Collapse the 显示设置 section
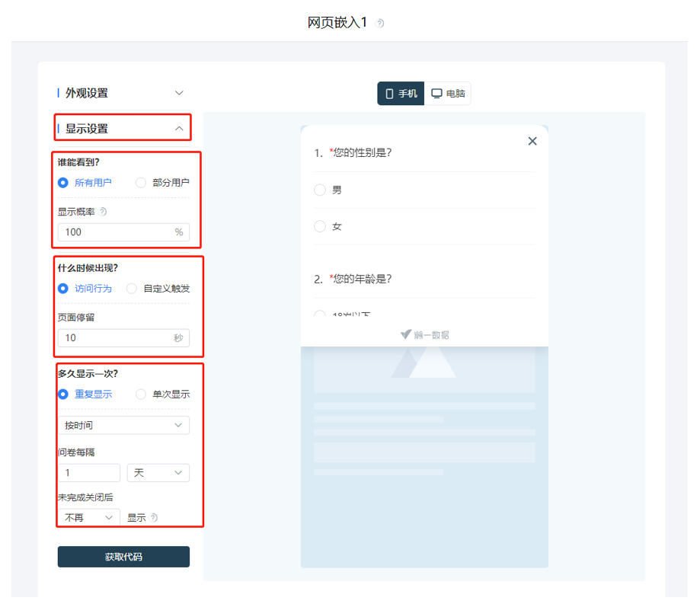700x607 pixels. pyautogui.click(x=123, y=129)
